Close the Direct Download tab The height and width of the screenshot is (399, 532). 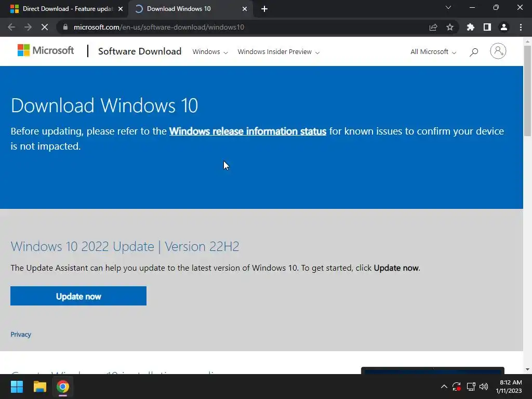tap(121, 9)
